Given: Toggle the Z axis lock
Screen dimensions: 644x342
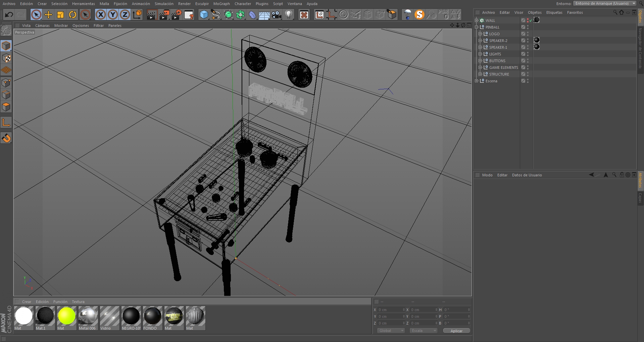Looking at the screenshot, I should 125,15.
